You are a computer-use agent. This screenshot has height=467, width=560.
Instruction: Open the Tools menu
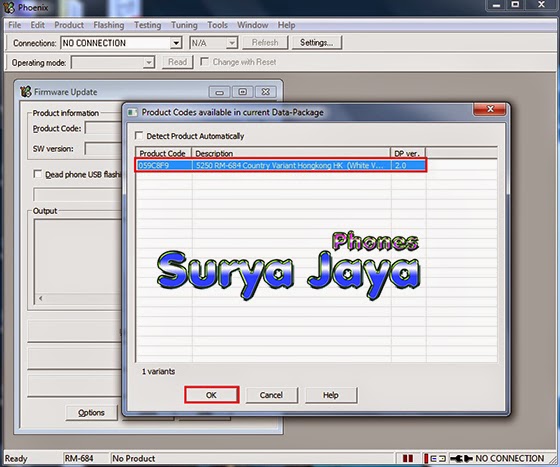[218, 25]
